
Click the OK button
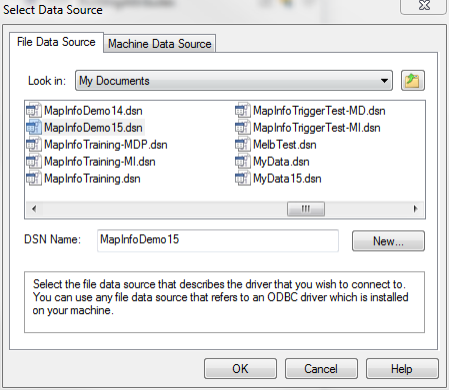(240, 369)
